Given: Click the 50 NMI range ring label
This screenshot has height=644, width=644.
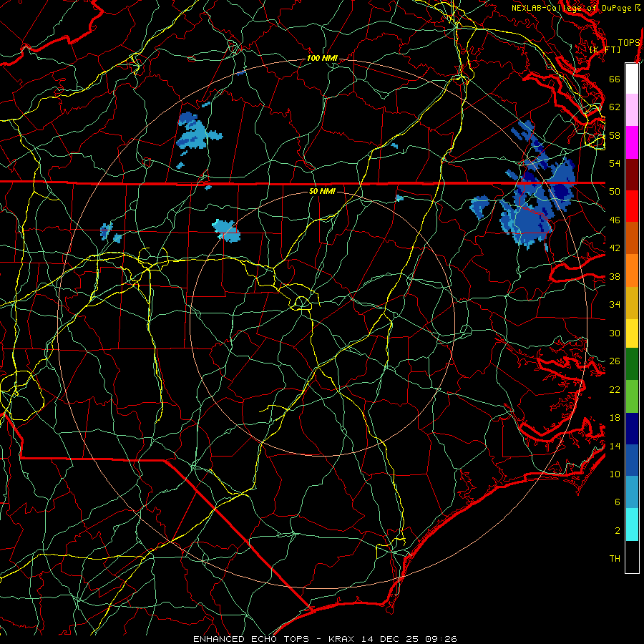Looking at the screenshot, I should 322,191.
